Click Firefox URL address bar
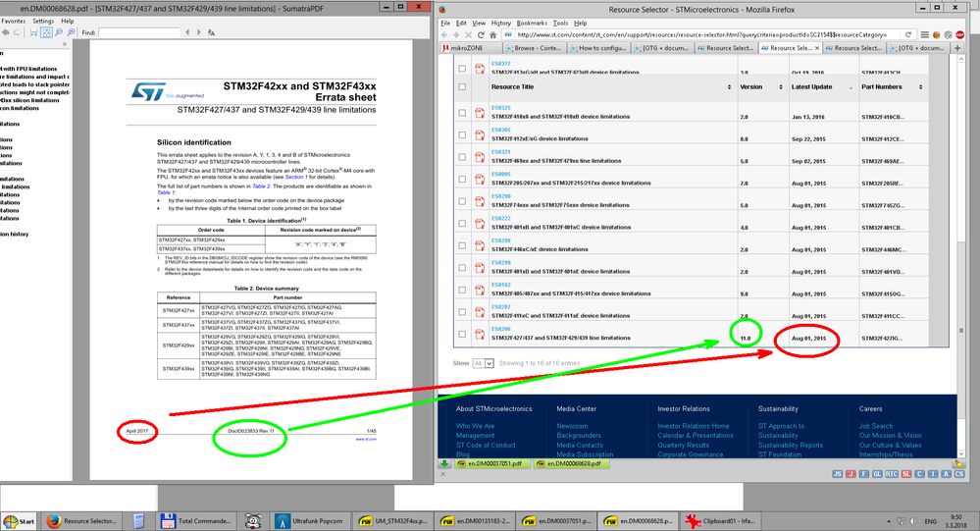This screenshot has height=531, width=980. (706, 35)
